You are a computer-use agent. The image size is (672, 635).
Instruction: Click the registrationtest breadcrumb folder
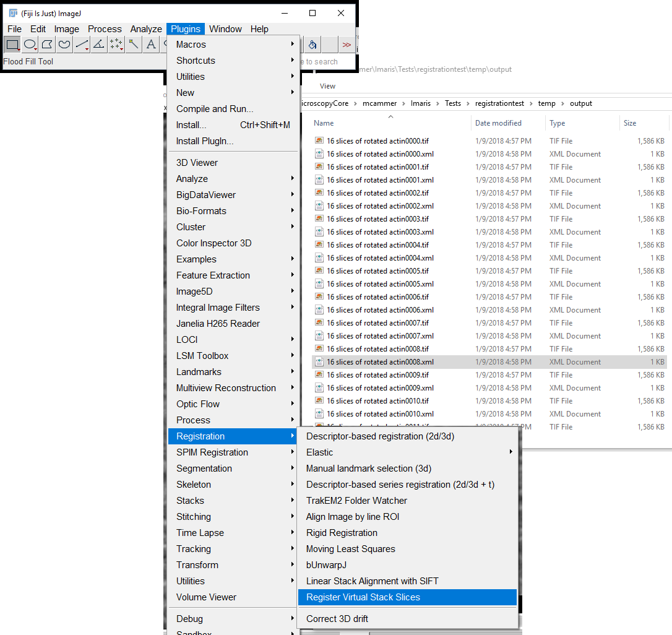click(x=499, y=103)
